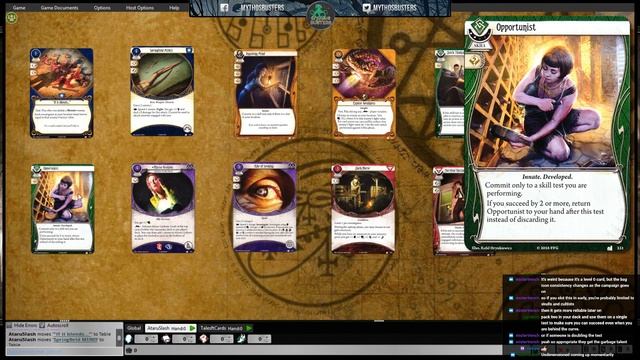Open the Game Documents menu
This screenshot has height=360, width=640.
(59, 7)
